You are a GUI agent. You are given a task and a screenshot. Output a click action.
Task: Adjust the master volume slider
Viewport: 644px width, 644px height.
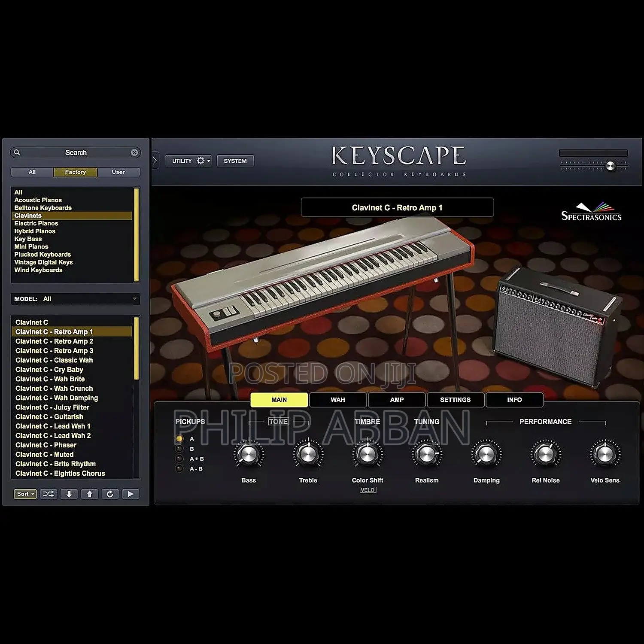click(610, 166)
